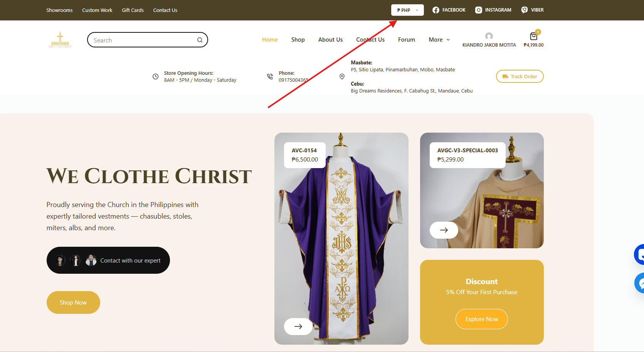
Task: Click arrow button on purple chasuble card
Action: coord(298,327)
